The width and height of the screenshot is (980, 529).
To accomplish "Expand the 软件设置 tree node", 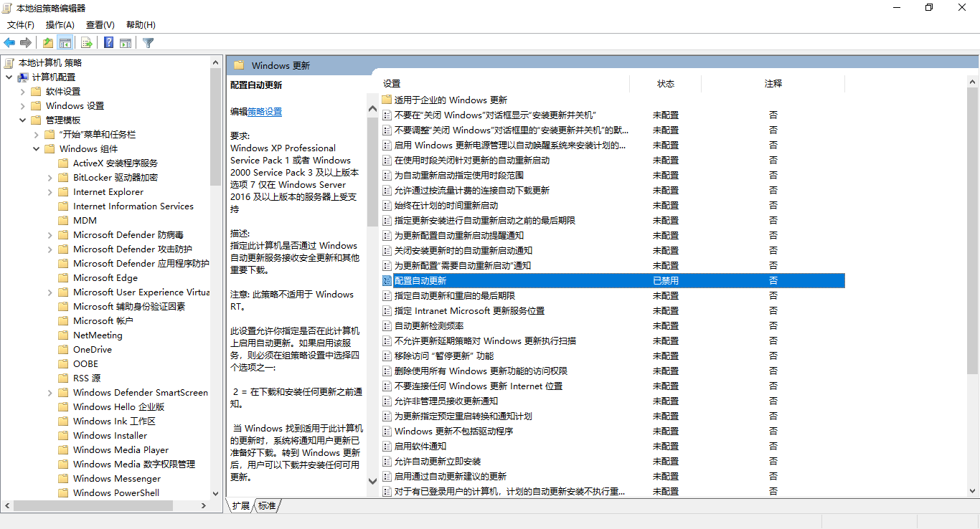I will (x=22, y=92).
